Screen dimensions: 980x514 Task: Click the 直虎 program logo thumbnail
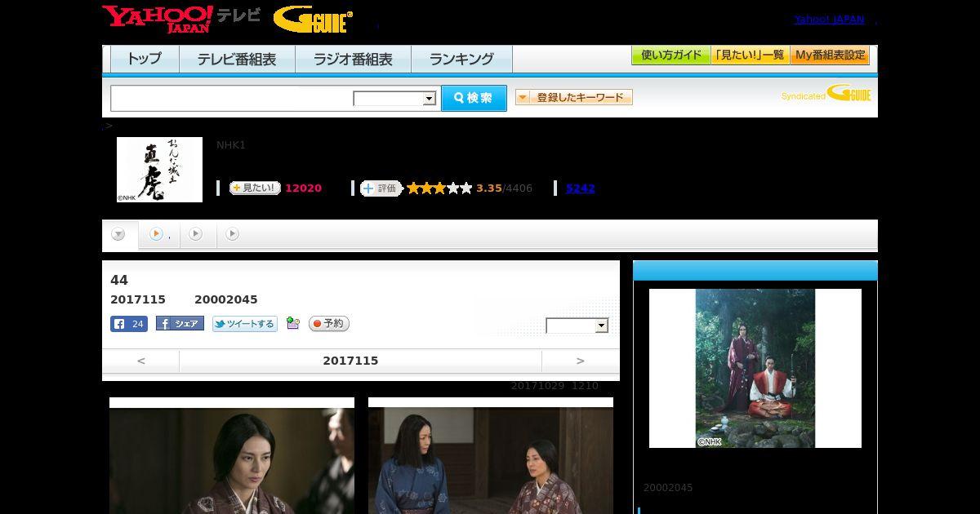coord(159,170)
